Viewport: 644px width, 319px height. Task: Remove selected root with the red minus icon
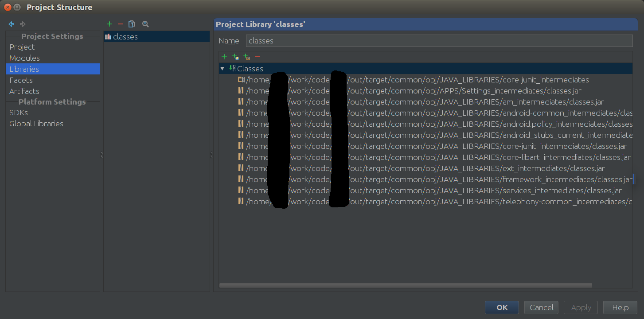click(258, 57)
